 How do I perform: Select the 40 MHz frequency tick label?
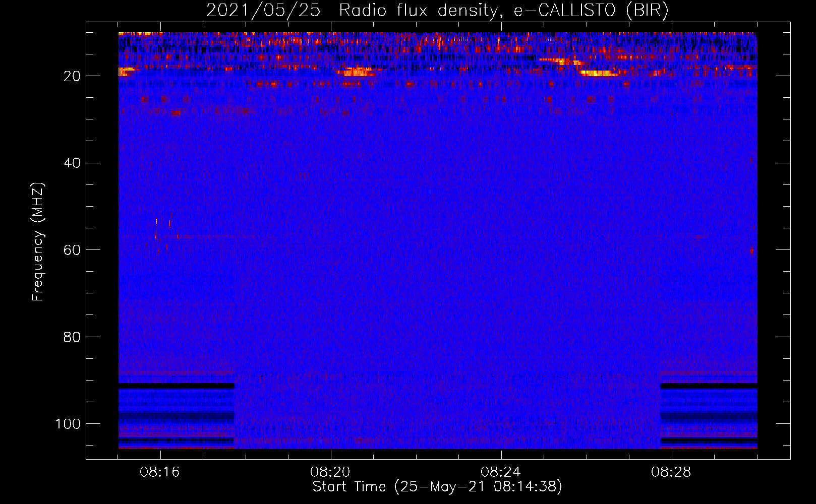click(72, 163)
